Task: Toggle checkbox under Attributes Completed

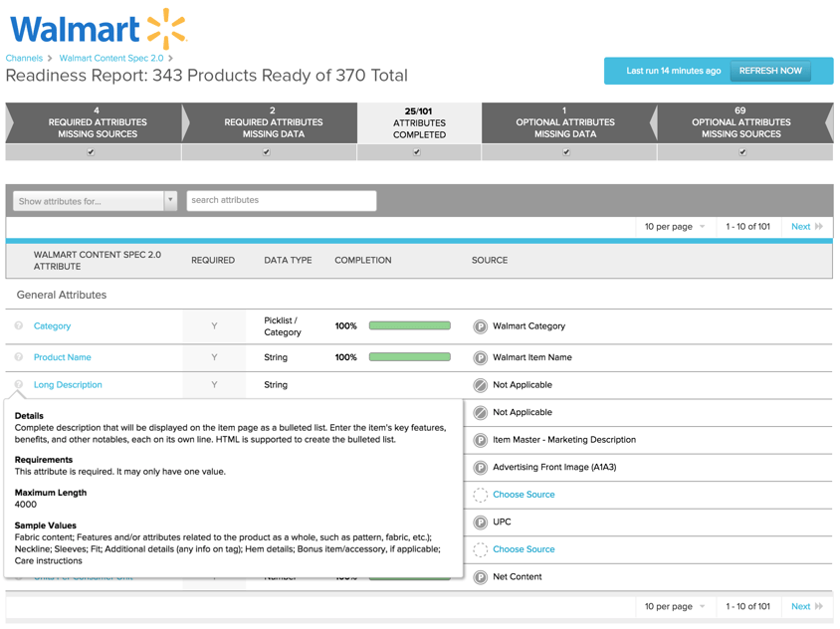Action: tap(417, 152)
